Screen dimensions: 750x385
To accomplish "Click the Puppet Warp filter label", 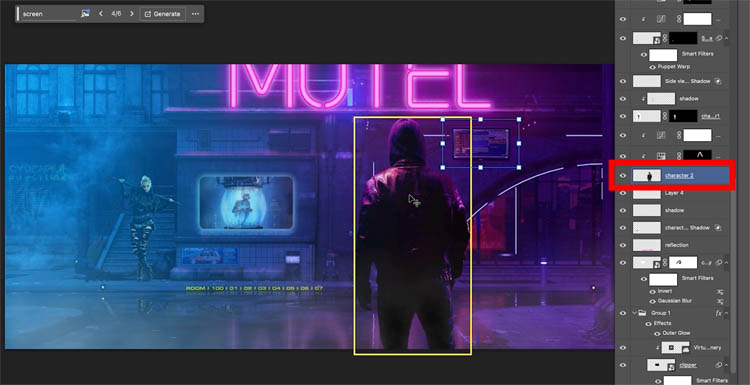I will tap(675, 67).
